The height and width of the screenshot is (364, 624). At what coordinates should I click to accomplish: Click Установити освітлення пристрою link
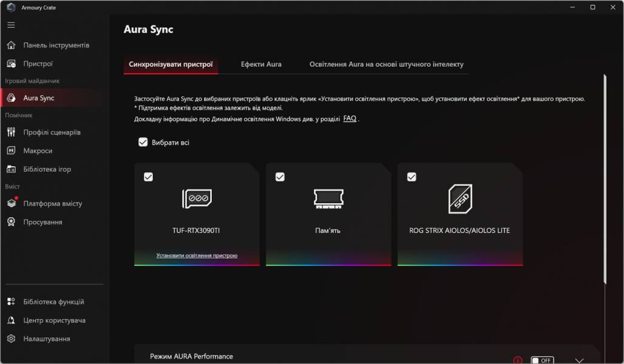point(197,255)
